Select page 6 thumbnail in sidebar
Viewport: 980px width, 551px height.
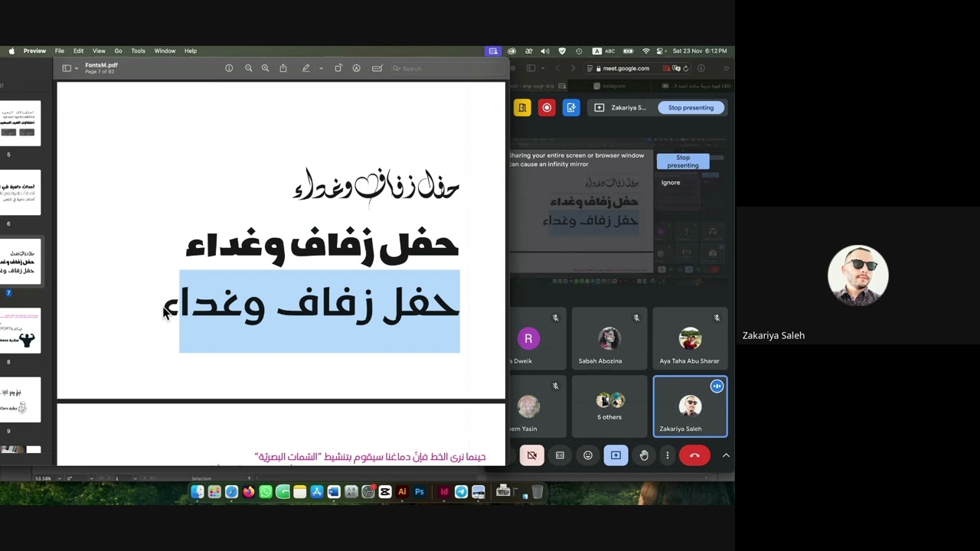click(x=20, y=192)
